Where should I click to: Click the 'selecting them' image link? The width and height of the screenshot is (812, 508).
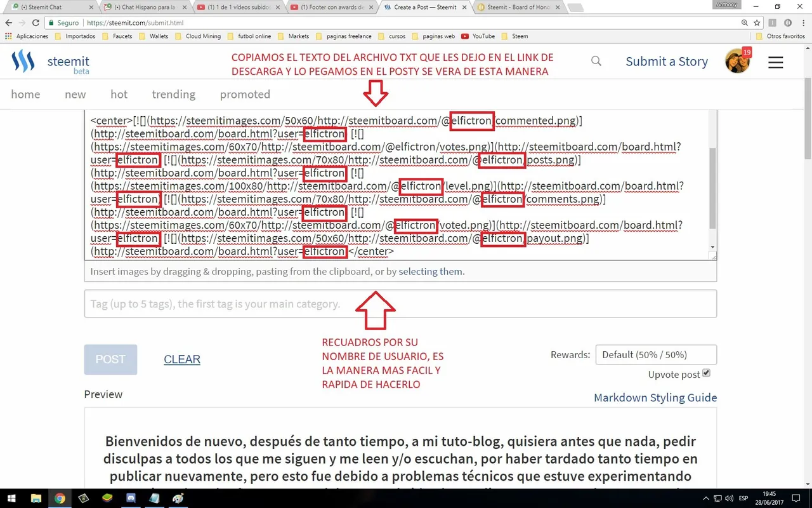pos(431,271)
